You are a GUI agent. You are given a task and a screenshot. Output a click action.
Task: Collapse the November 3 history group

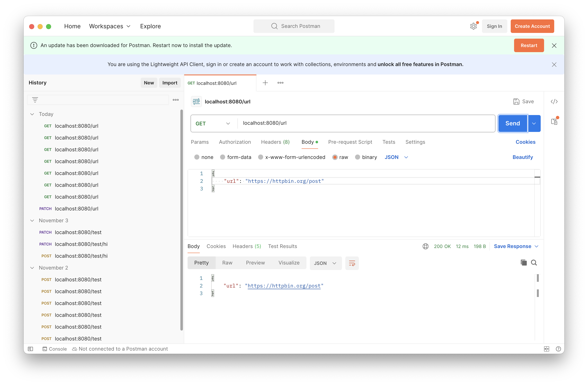click(32, 221)
